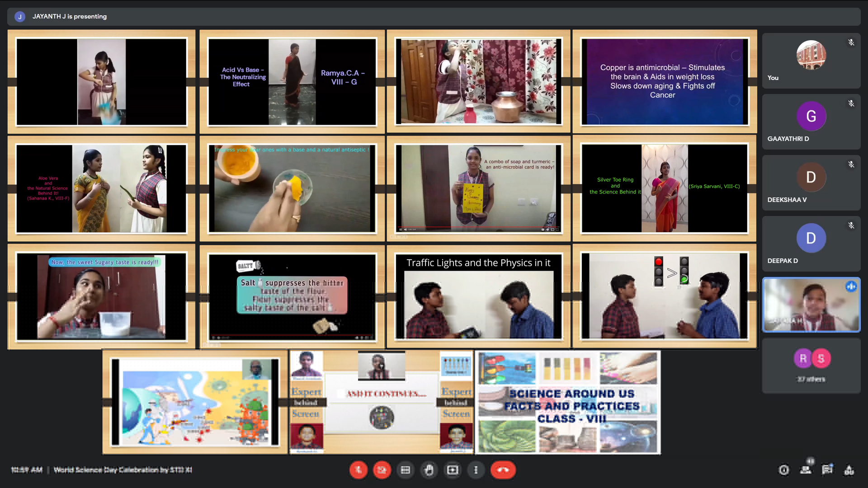Click the JAYANTH J is presenting banner
This screenshot has width=868, height=488.
pos(70,16)
